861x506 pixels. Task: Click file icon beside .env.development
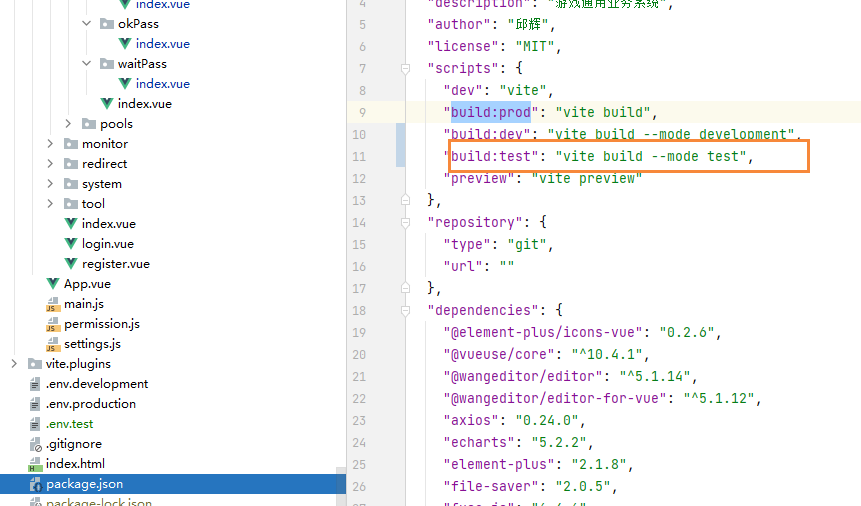[35, 384]
